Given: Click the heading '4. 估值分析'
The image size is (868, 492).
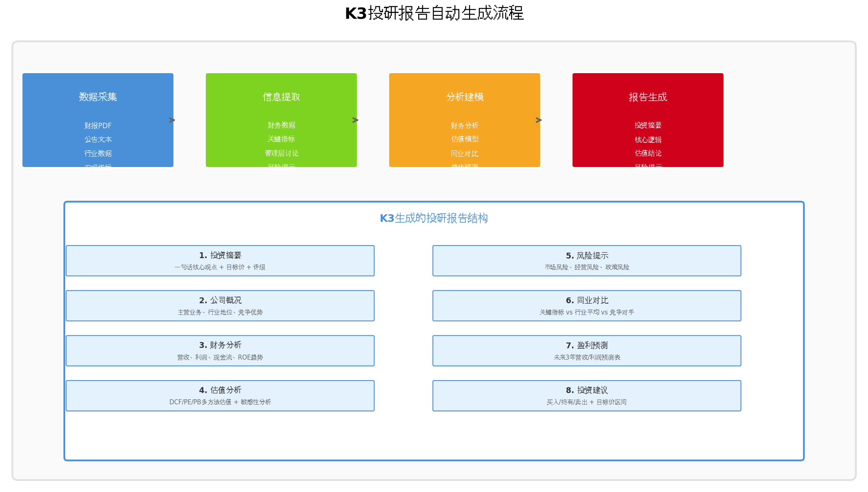Looking at the screenshot, I should (x=220, y=390).
